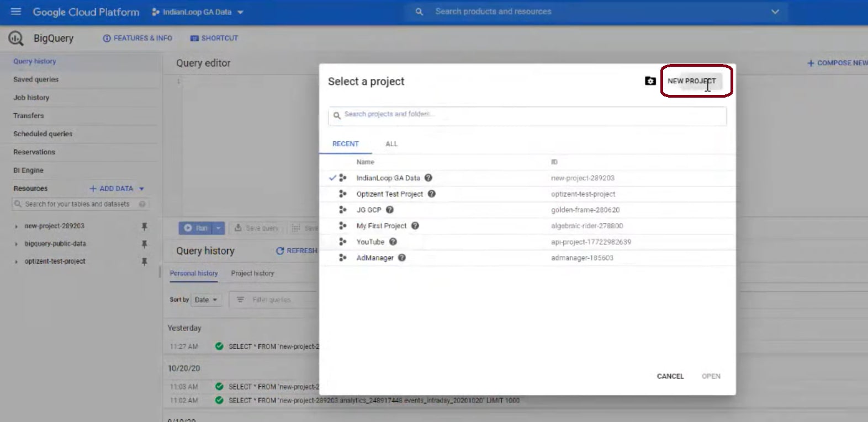This screenshot has height=422, width=868.
Task: Click the filter icon beside Filter queries
Action: pos(240,300)
